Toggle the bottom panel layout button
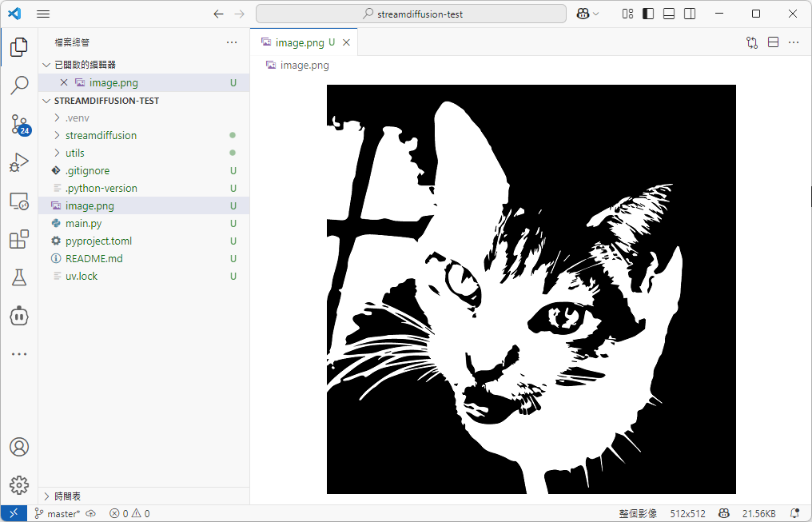Viewport: 812px width, 522px height. pyautogui.click(x=669, y=14)
